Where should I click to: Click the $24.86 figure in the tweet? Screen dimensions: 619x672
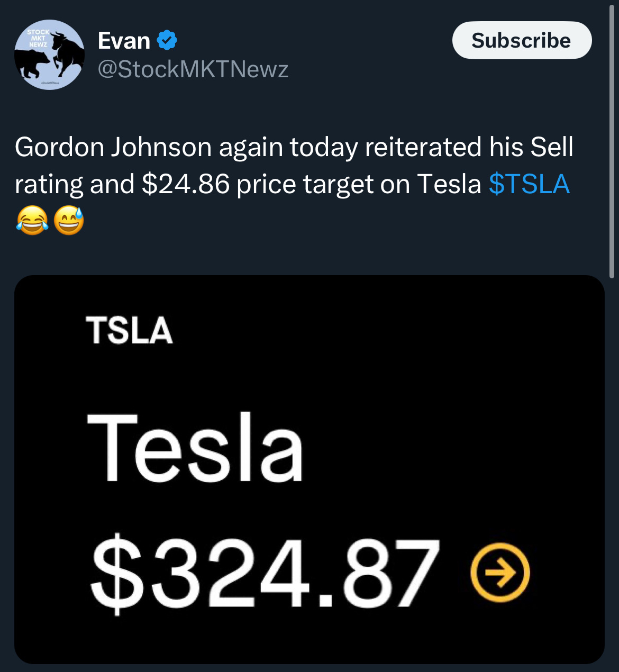(x=186, y=184)
